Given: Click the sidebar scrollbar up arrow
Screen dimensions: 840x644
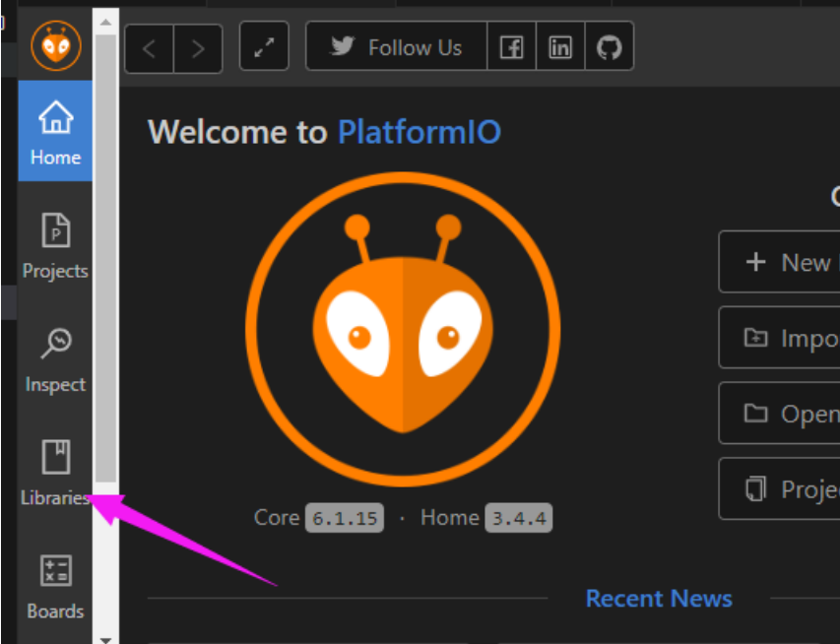Looking at the screenshot, I should [105, 22].
